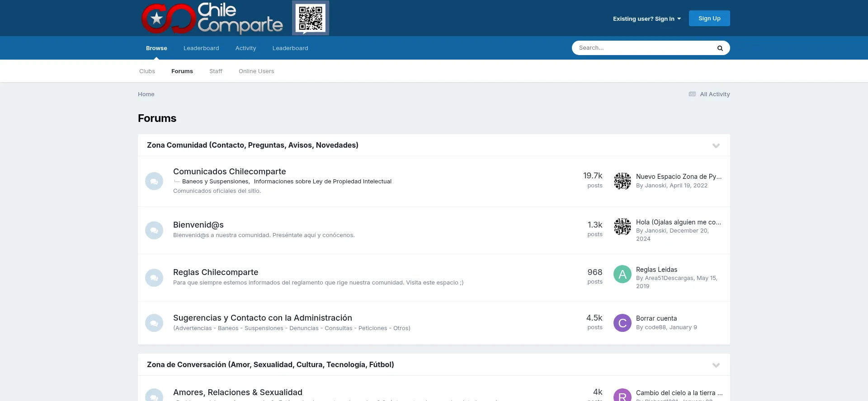Open the Cambio del cielo a la tierra topic
Viewport: 868px width, 401px height.
click(x=679, y=393)
